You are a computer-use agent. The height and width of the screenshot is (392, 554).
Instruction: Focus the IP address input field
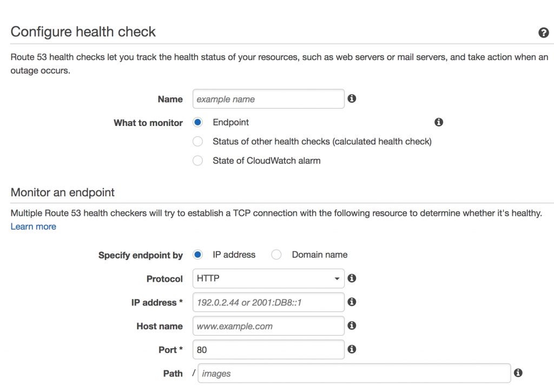[x=268, y=302]
